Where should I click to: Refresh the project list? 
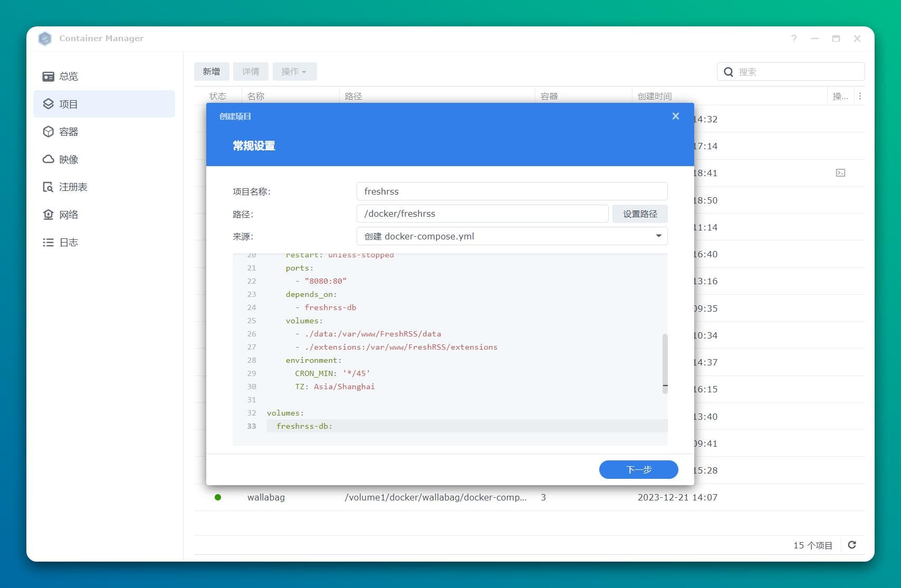pos(852,545)
